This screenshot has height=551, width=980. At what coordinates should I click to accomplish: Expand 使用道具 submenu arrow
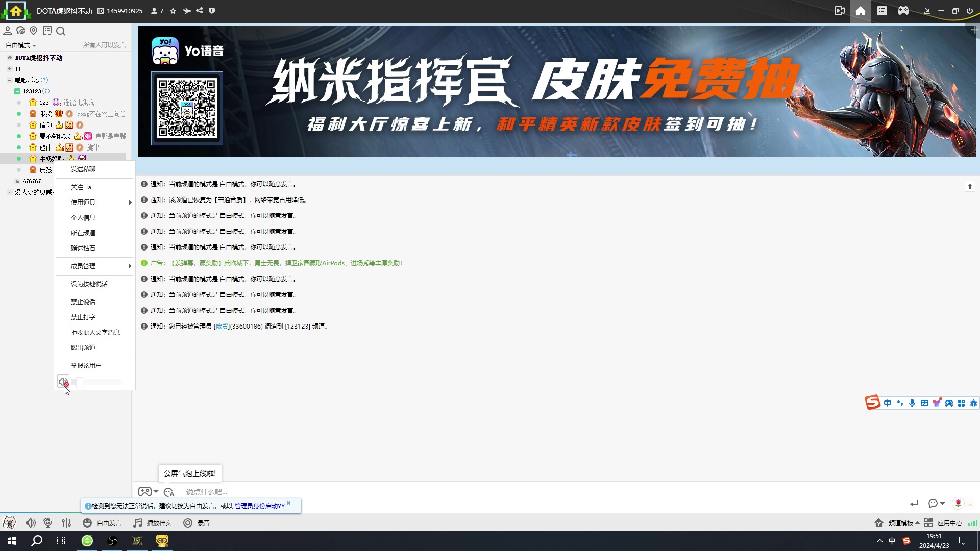coord(130,203)
